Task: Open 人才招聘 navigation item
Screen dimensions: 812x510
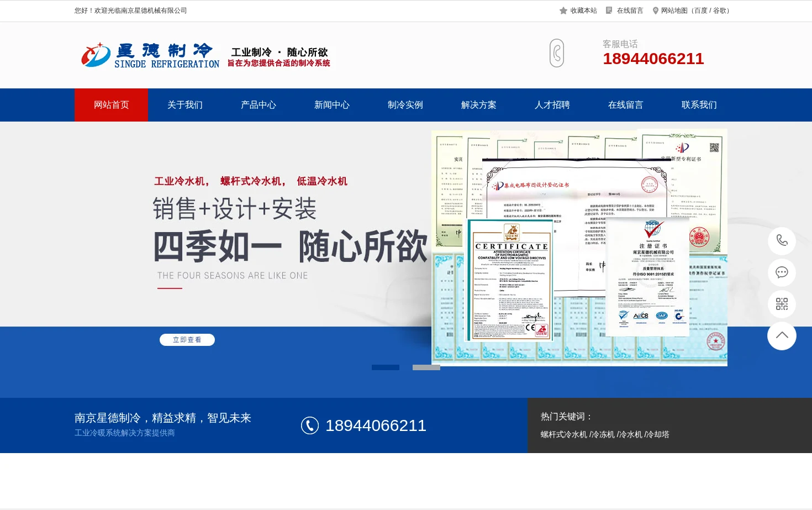Action: tap(552, 105)
